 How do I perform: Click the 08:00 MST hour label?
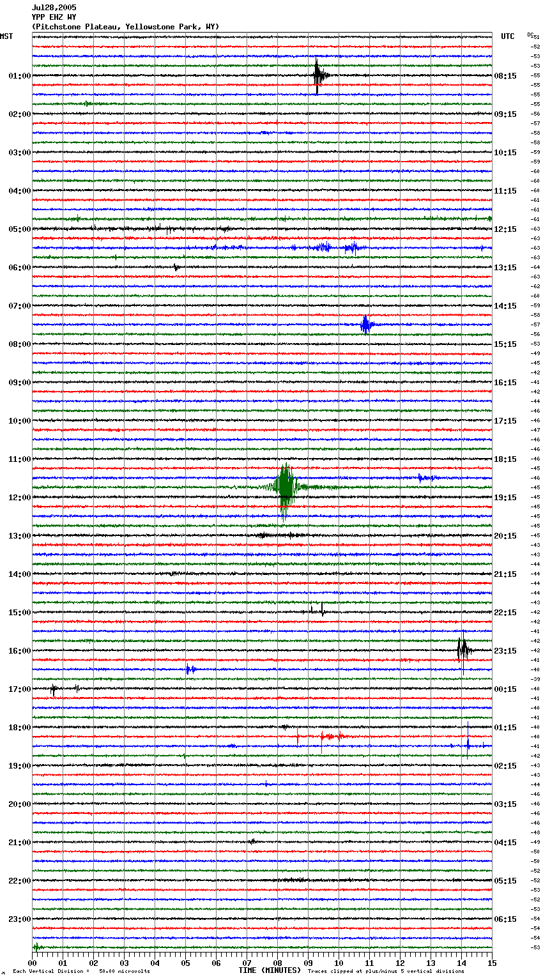pos(20,344)
